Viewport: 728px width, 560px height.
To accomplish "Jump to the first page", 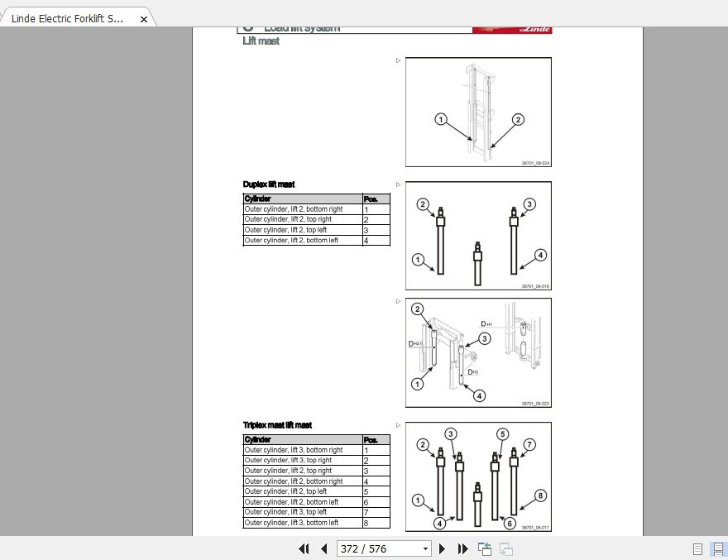I will (303, 548).
